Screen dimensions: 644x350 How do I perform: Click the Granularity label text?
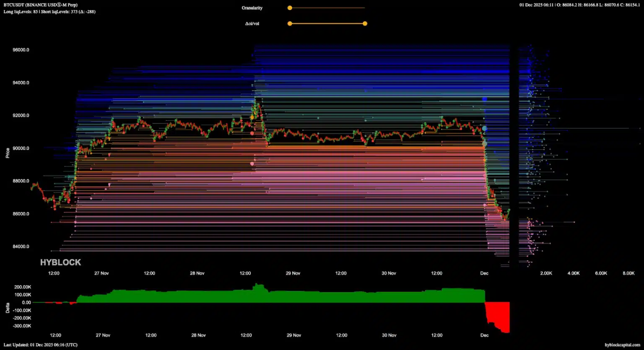point(252,8)
